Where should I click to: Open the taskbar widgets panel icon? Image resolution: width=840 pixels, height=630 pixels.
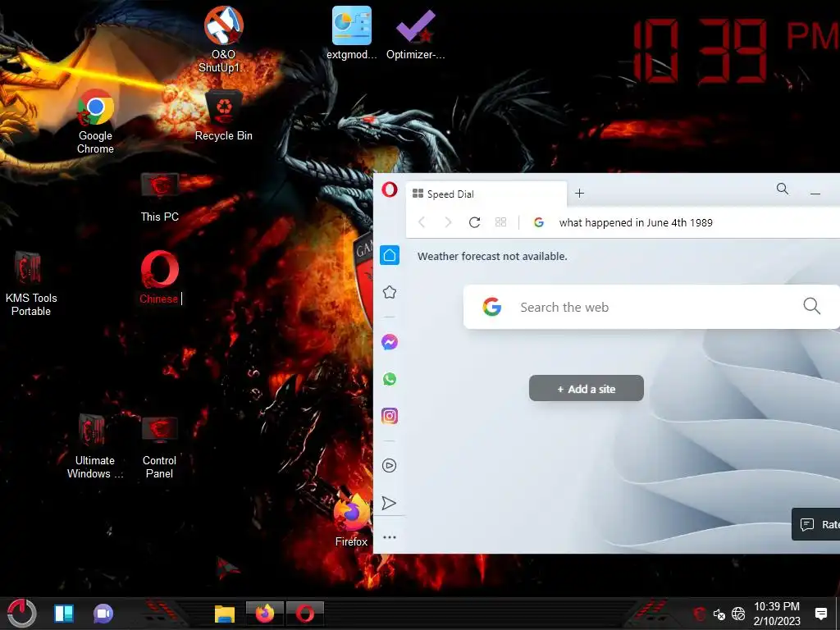point(64,614)
